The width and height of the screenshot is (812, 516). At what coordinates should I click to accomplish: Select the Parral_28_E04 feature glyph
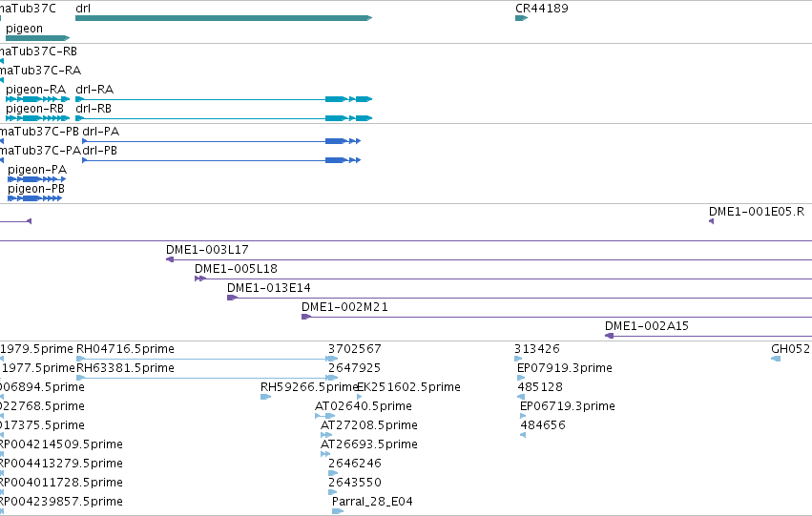coord(338,511)
